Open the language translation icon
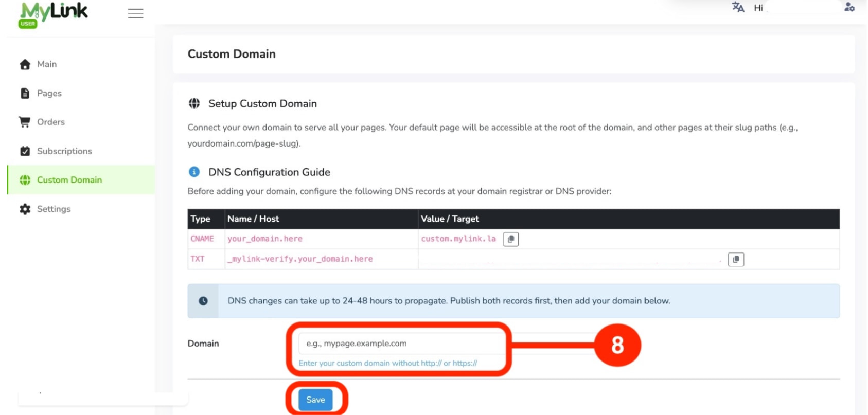 (x=738, y=7)
